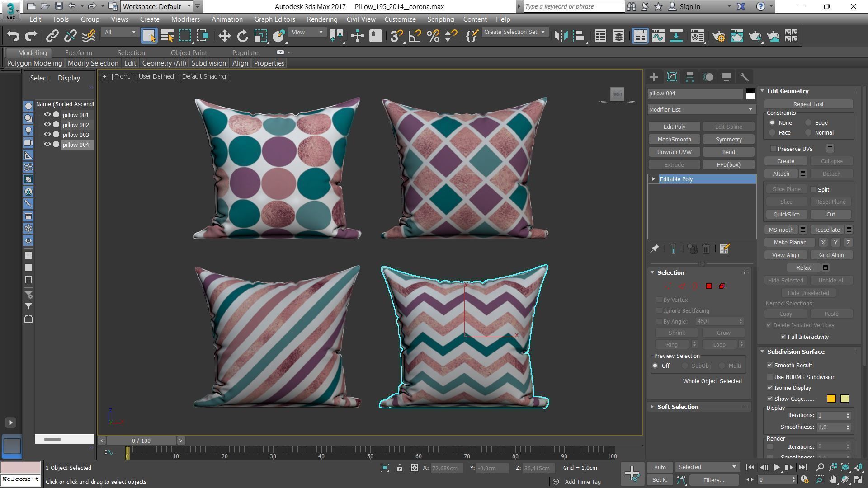The width and height of the screenshot is (868, 488).
Task: Switch to the Object Paint ribbon tab
Action: click(x=189, y=53)
